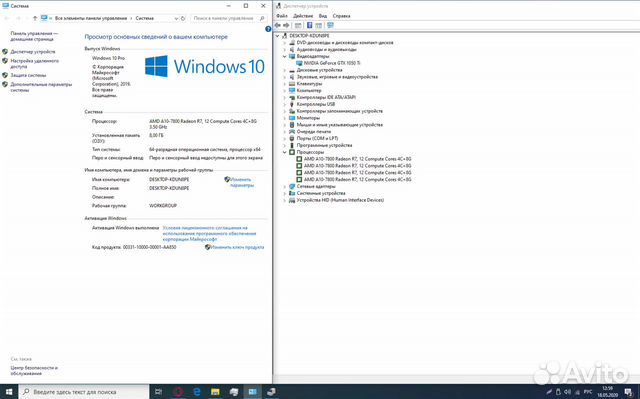Select Программные устройства category
Image resolution: width=640 pixels, height=399 pixels.
click(x=324, y=145)
